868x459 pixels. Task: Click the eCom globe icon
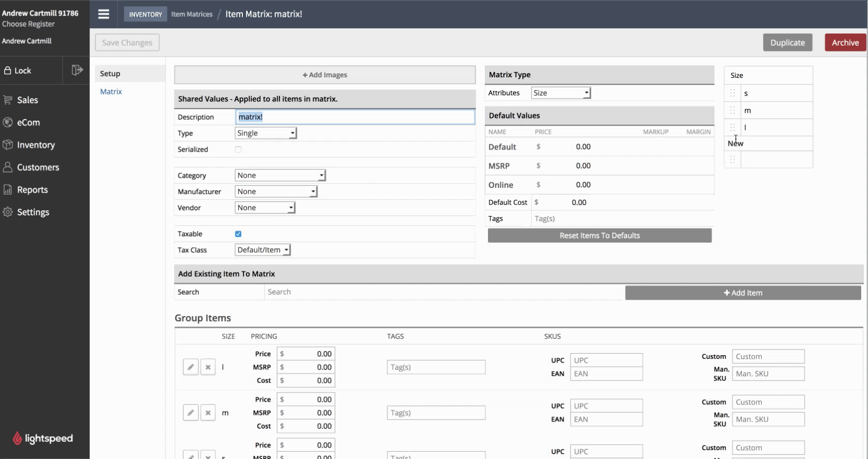[8, 122]
